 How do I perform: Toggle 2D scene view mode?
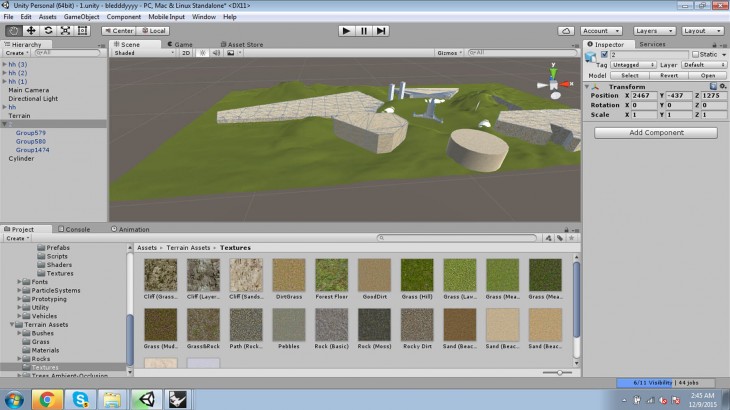(x=185, y=53)
